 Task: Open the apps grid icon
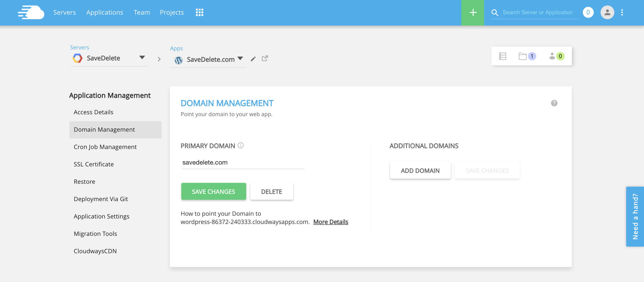point(199,12)
